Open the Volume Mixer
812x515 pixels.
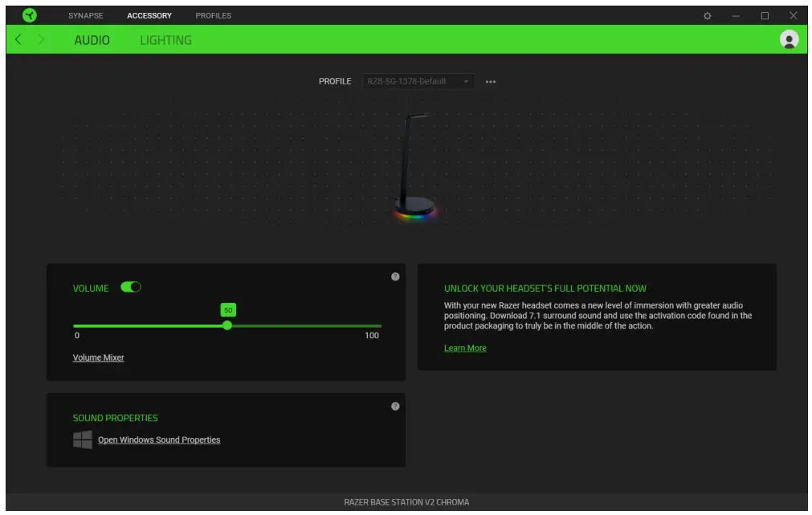(x=97, y=358)
